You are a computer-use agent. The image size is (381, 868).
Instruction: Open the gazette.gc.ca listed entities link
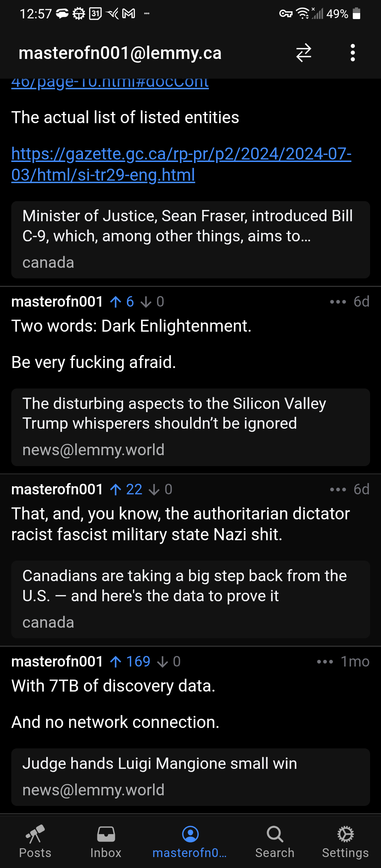tap(181, 164)
